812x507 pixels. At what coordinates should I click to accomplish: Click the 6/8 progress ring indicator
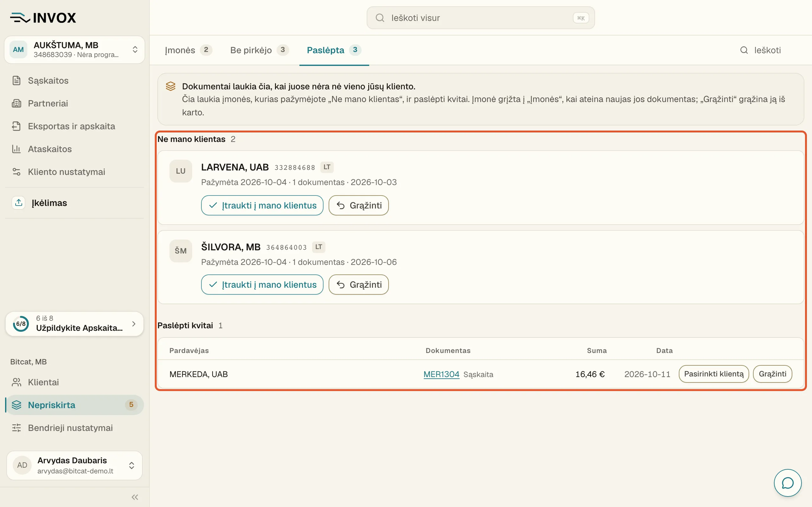click(21, 324)
